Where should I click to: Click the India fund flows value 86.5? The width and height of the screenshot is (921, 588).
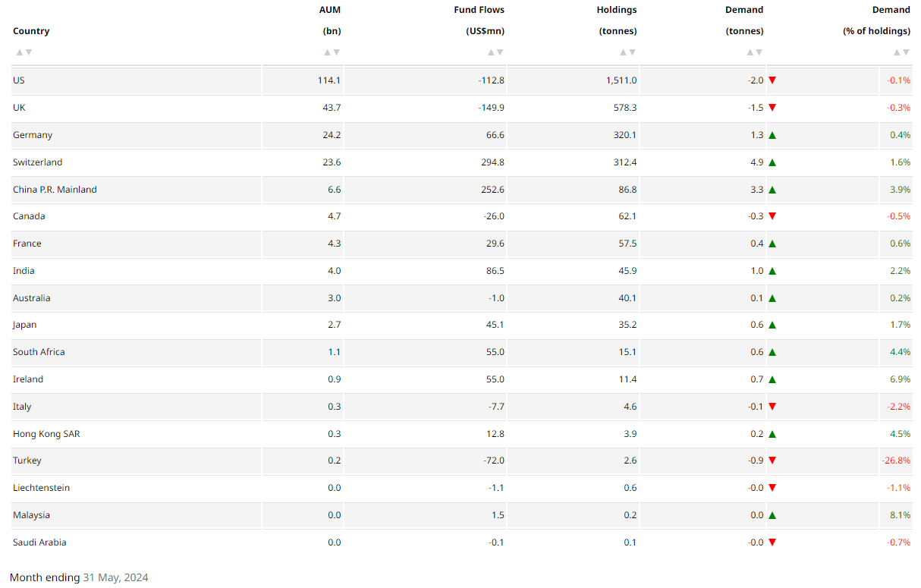pos(495,271)
